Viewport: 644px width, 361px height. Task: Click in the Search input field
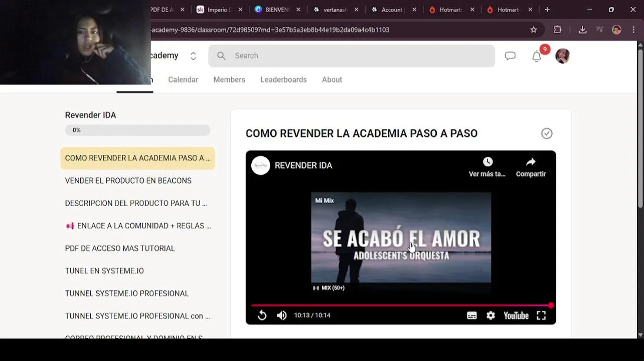tap(352, 56)
